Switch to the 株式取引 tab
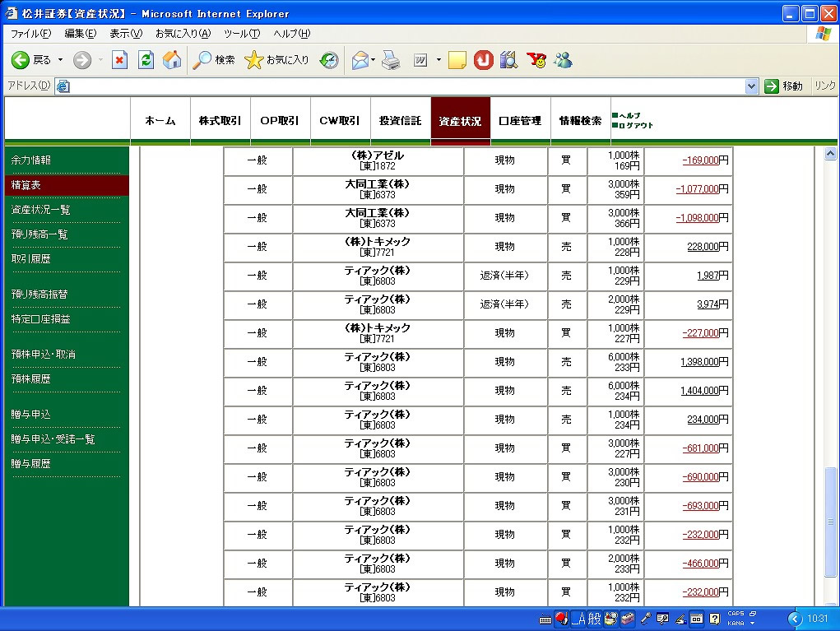The height and width of the screenshot is (631, 840). (x=220, y=121)
